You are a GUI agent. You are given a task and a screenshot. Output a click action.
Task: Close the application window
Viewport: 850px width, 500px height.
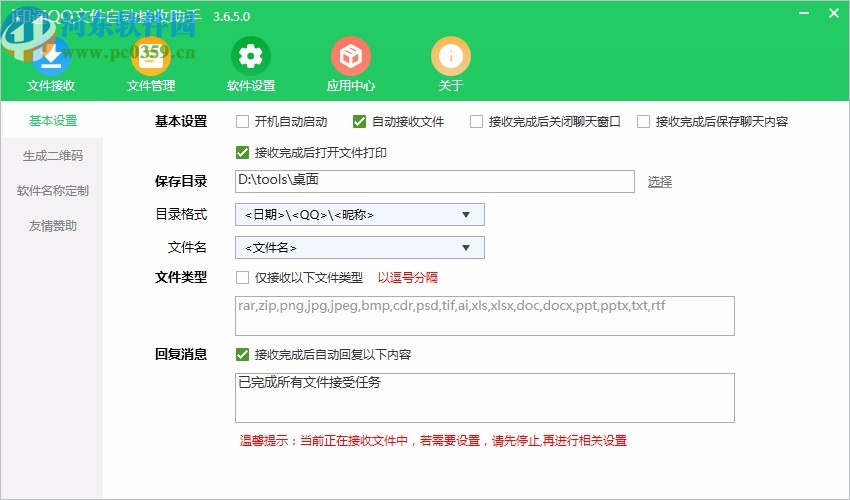(834, 13)
